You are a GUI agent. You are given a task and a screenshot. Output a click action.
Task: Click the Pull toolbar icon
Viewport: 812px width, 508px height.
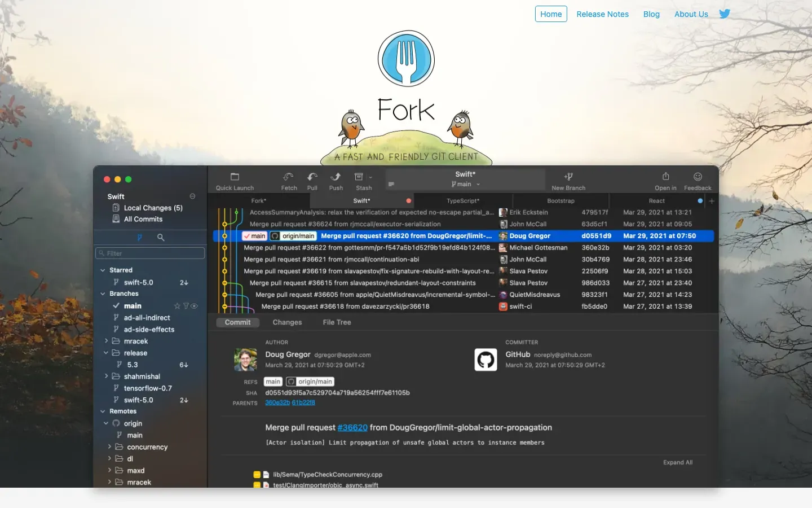312,177
